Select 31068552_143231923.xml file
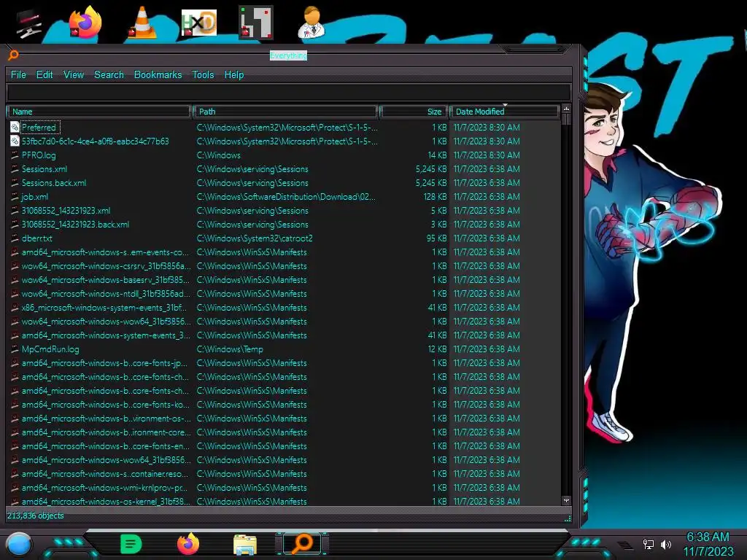The height and width of the screenshot is (560, 747). [x=66, y=211]
